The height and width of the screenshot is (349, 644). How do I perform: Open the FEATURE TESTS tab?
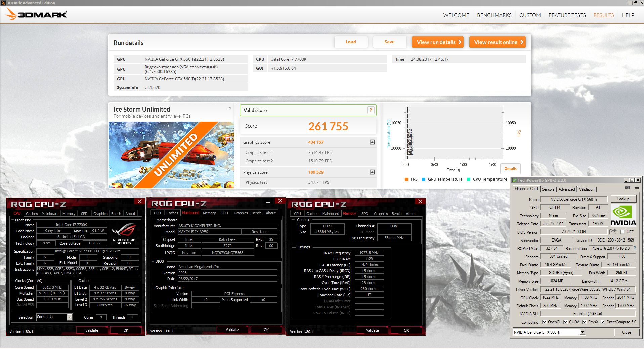[x=567, y=15]
